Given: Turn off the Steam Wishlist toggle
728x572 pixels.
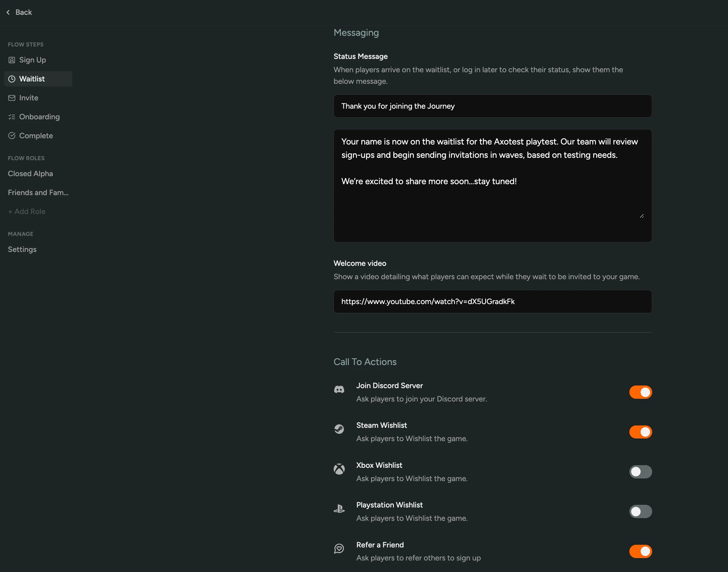Looking at the screenshot, I should (640, 432).
